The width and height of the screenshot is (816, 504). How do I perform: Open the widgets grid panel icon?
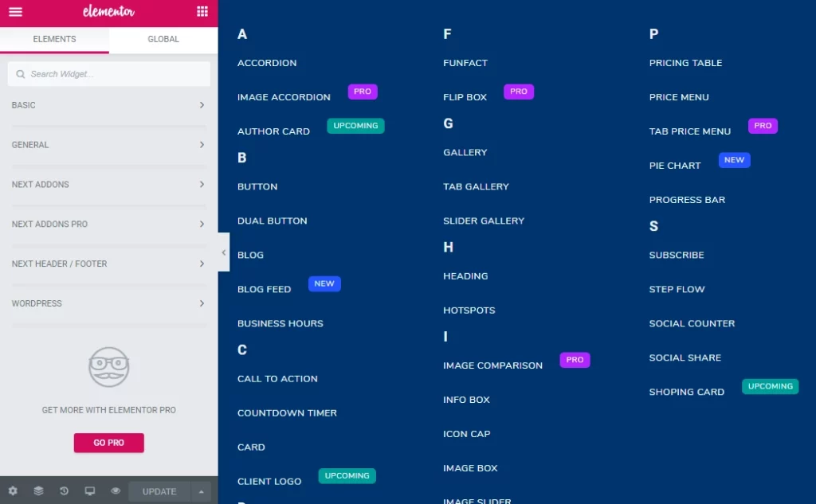[x=202, y=13]
